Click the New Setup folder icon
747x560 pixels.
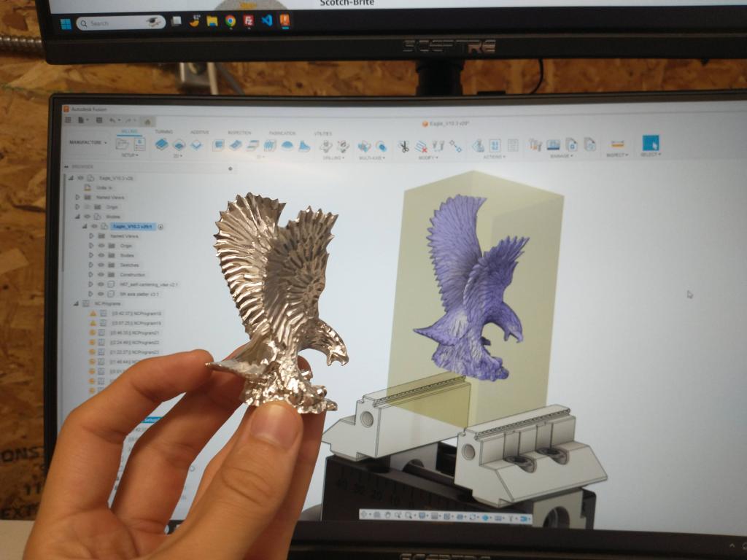click(x=121, y=145)
